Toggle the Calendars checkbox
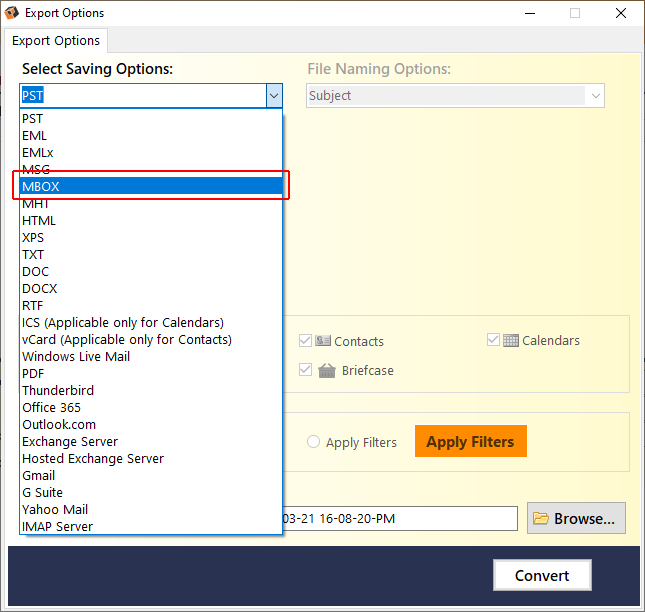This screenshot has width=645, height=612. point(493,340)
